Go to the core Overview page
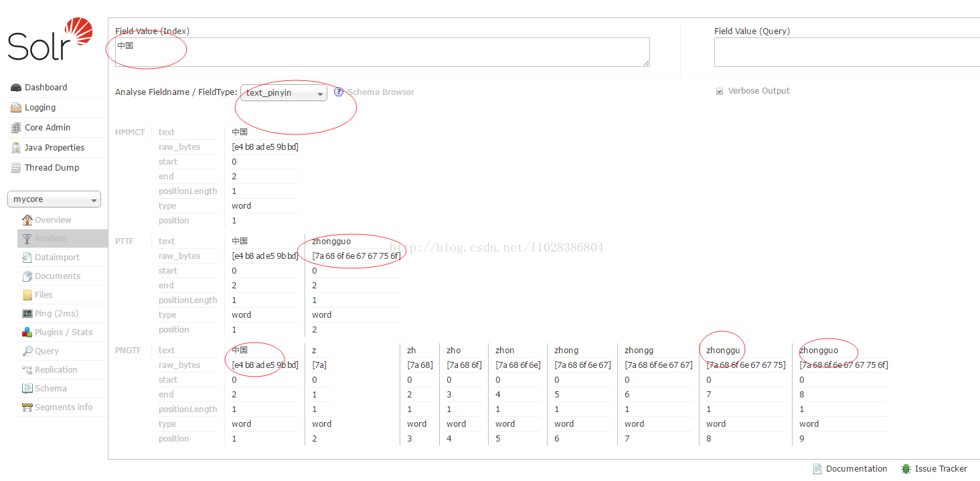The width and height of the screenshot is (980, 481). pos(53,220)
